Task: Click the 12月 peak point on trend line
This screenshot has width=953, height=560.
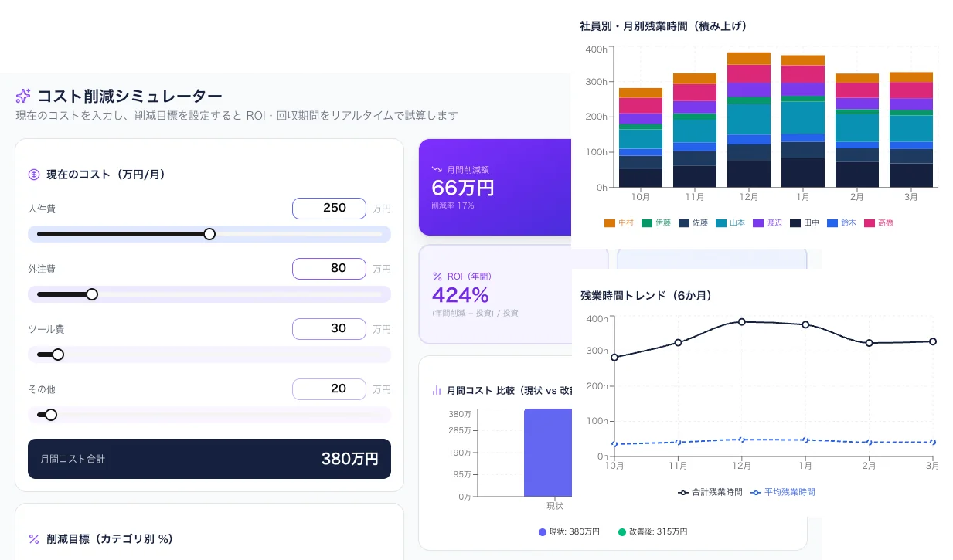Action: [742, 321]
